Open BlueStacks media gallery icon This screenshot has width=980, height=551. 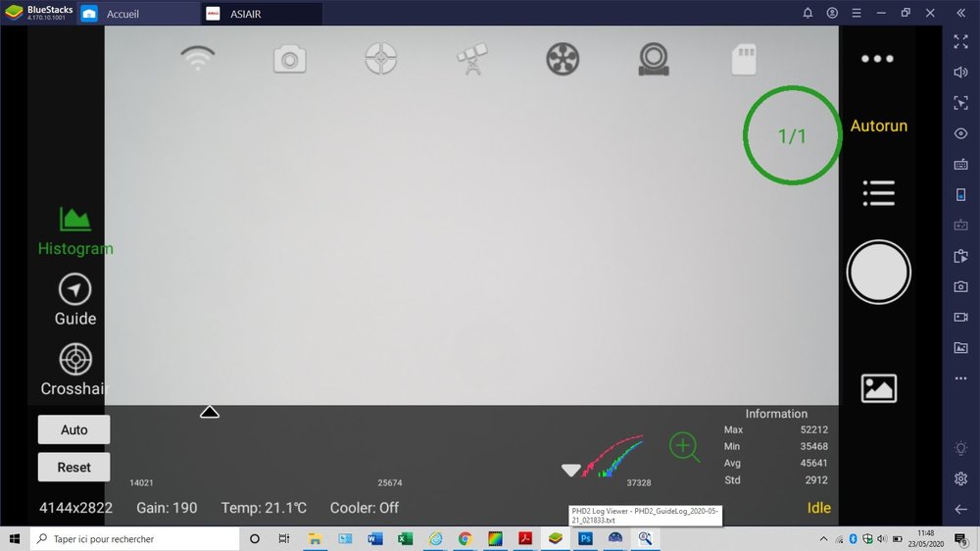pos(960,348)
